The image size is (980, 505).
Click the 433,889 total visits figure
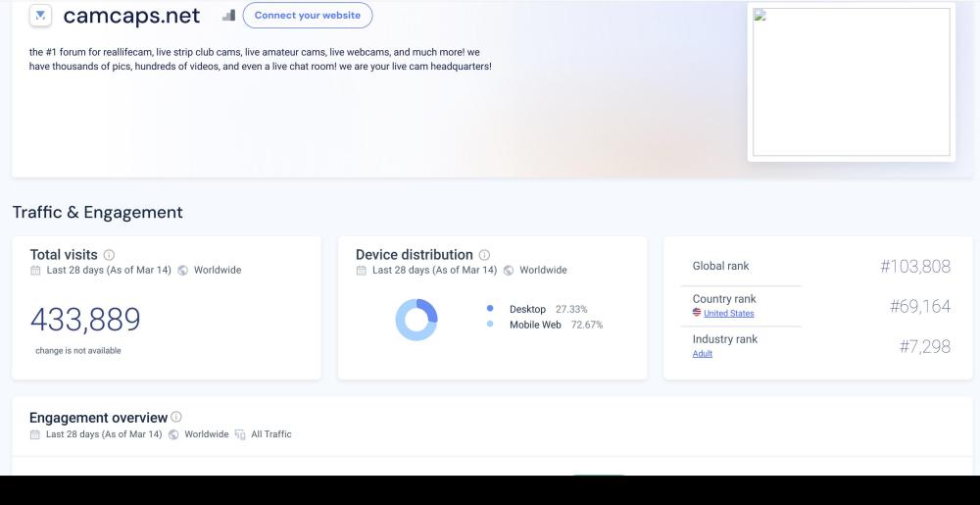85,320
